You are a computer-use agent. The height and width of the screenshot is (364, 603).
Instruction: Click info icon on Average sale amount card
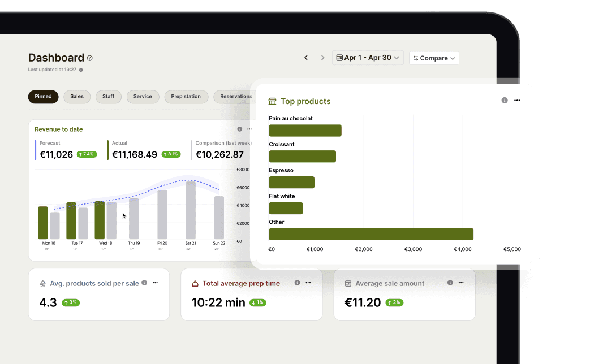coord(450,283)
